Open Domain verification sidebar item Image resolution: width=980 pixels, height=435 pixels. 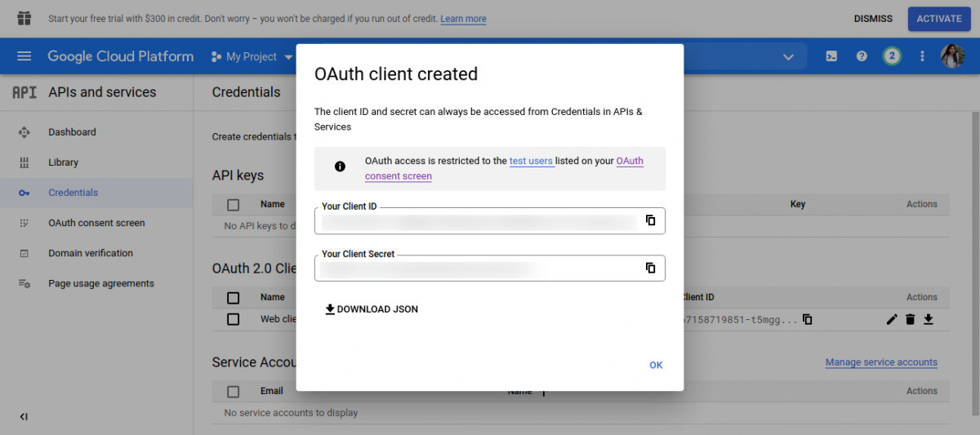point(91,253)
